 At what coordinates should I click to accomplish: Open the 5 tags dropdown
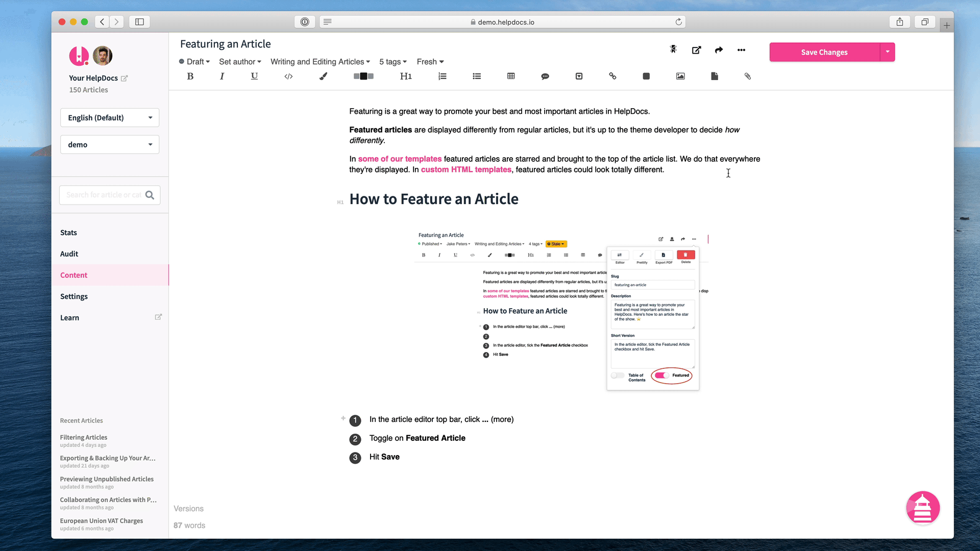click(393, 62)
